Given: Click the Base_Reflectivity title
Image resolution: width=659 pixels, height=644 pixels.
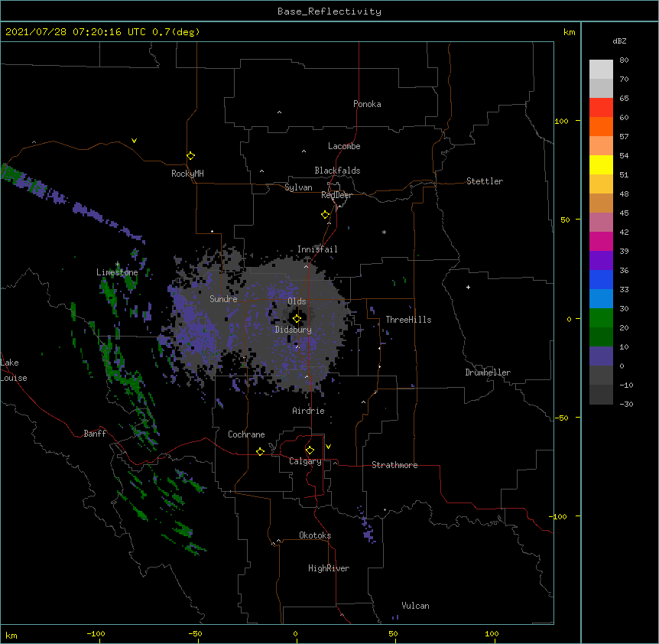Looking at the screenshot, I should 329,11.
